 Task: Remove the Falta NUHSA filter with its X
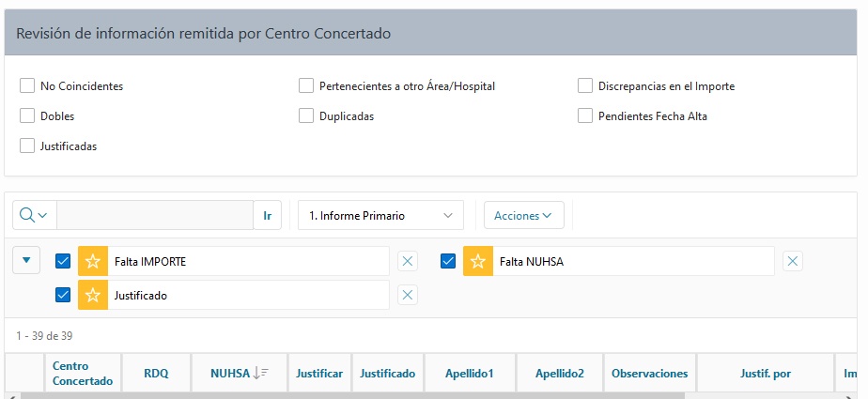coord(793,261)
